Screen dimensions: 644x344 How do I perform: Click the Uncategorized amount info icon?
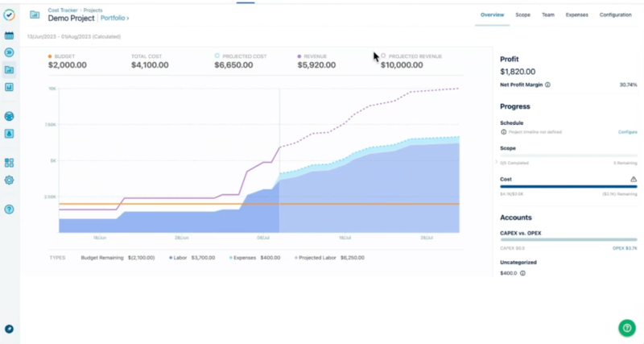[x=523, y=273]
